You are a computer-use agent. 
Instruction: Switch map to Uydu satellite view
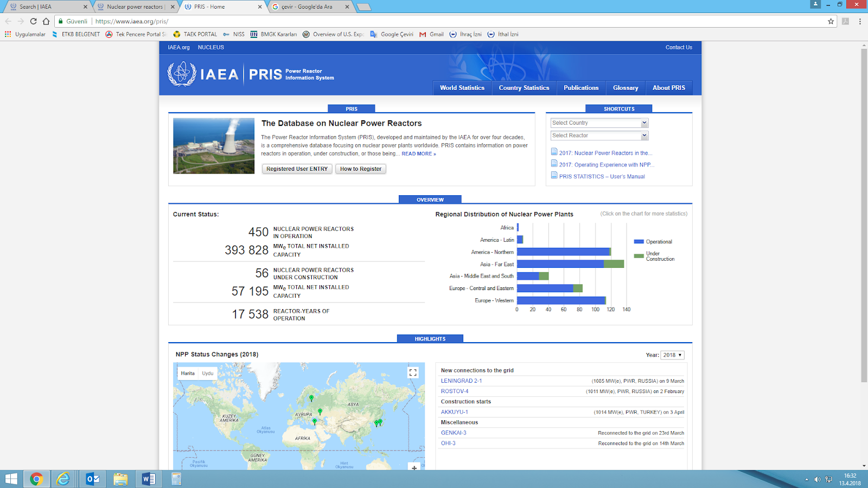click(x=208, y=373)
